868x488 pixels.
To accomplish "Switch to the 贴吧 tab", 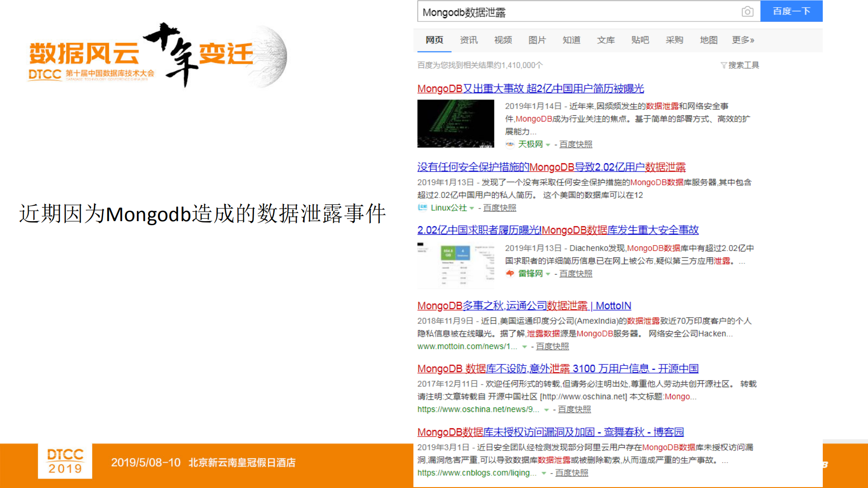I will click(x=640, y=40).
